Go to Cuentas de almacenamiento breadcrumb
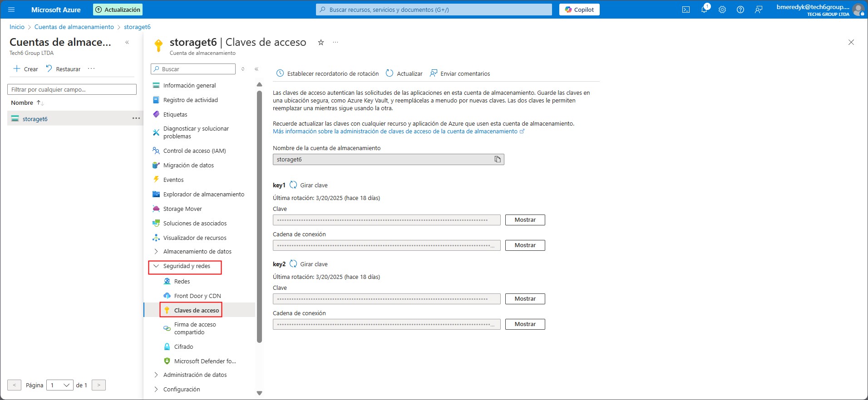 (74, 27)
